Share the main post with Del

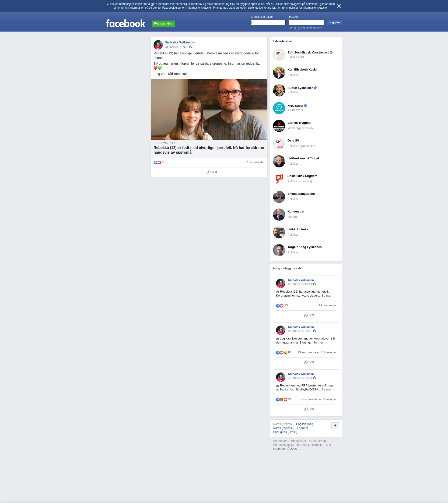(212, 172)
